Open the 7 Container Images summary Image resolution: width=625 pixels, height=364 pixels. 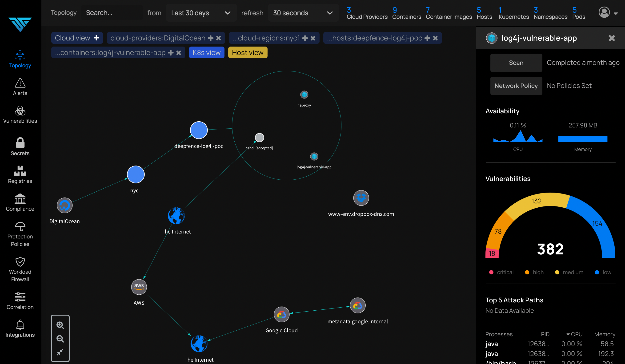[449, 13]
